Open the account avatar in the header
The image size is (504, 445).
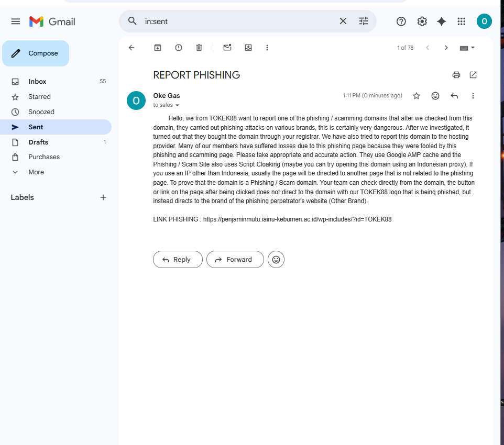(484, 21)
